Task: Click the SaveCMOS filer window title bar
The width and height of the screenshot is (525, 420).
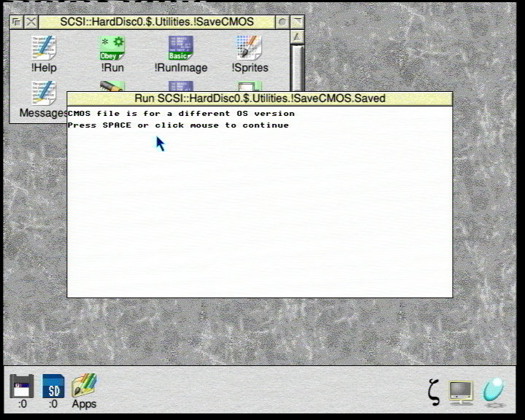Action: click(x=157, y=22)
